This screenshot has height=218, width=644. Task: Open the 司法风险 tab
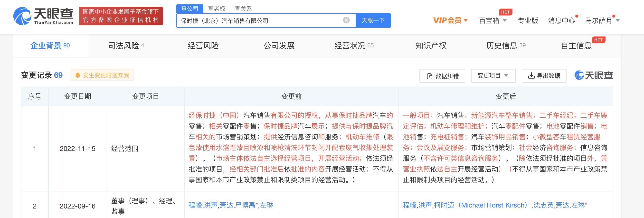(x=126, y=46)
